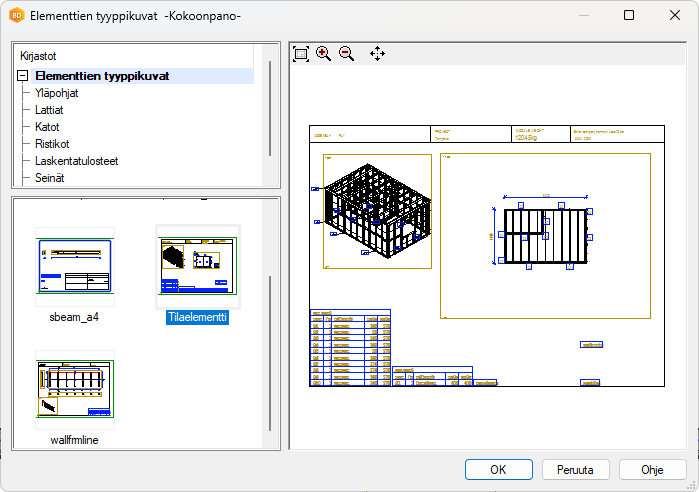Click the orange BD application icon
Screen dimensions: 699x492
click(x=16, y=16)
